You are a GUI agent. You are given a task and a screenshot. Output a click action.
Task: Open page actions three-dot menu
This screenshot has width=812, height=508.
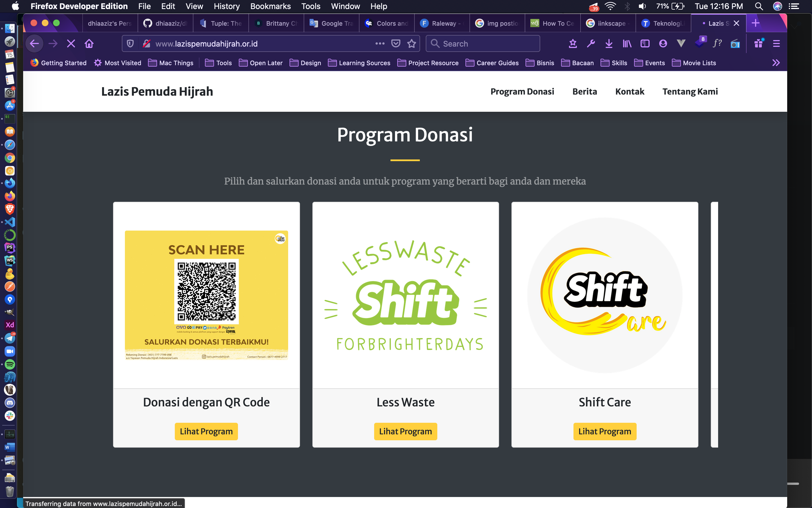(380, 44)
